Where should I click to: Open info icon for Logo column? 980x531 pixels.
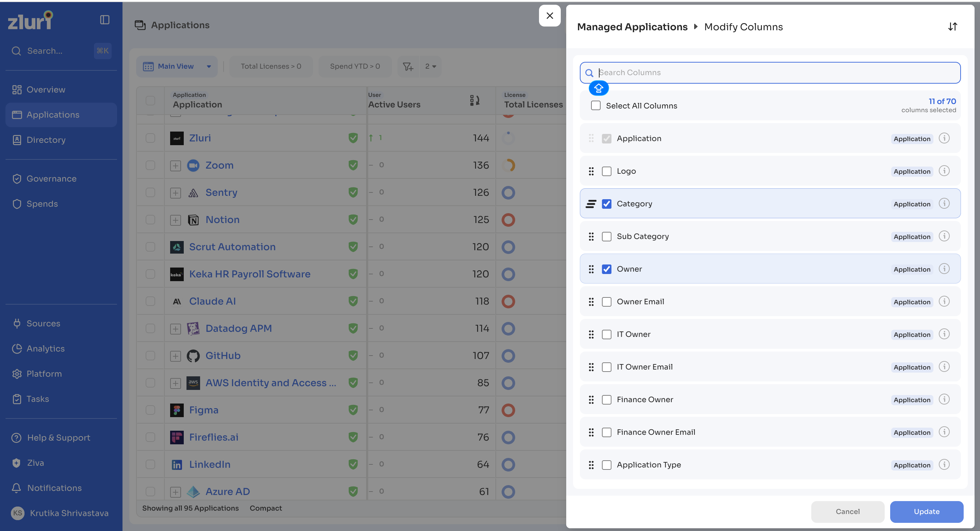[x=944, y=171]
